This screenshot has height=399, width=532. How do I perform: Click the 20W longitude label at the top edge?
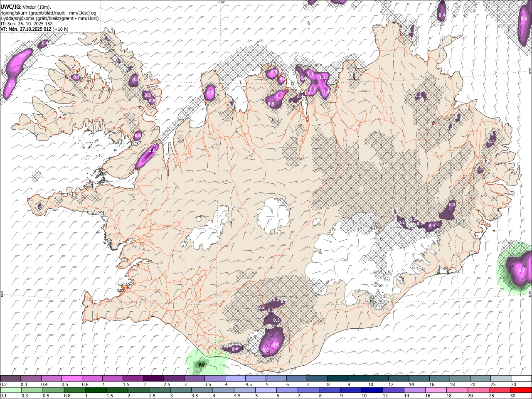(x=221, y=2)
